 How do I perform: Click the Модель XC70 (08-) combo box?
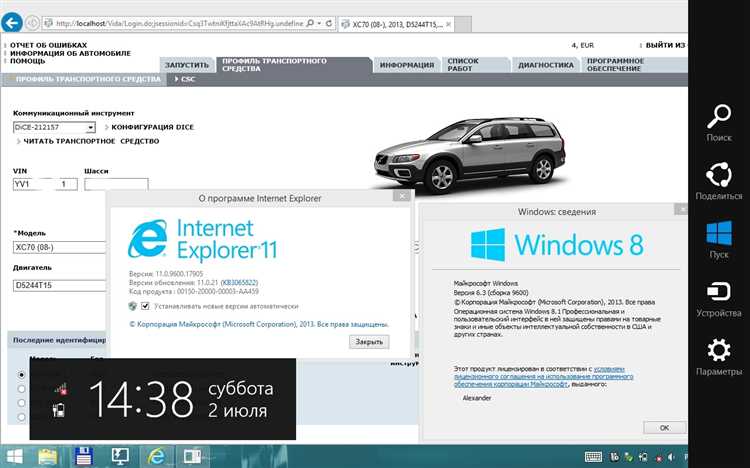coord(59,247)
